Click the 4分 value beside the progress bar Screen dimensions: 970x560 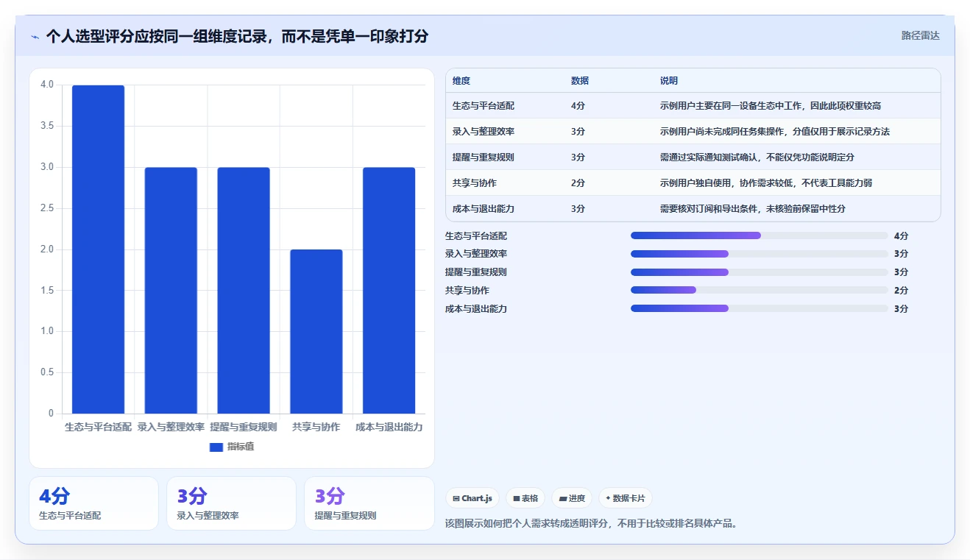pos(902,236)
